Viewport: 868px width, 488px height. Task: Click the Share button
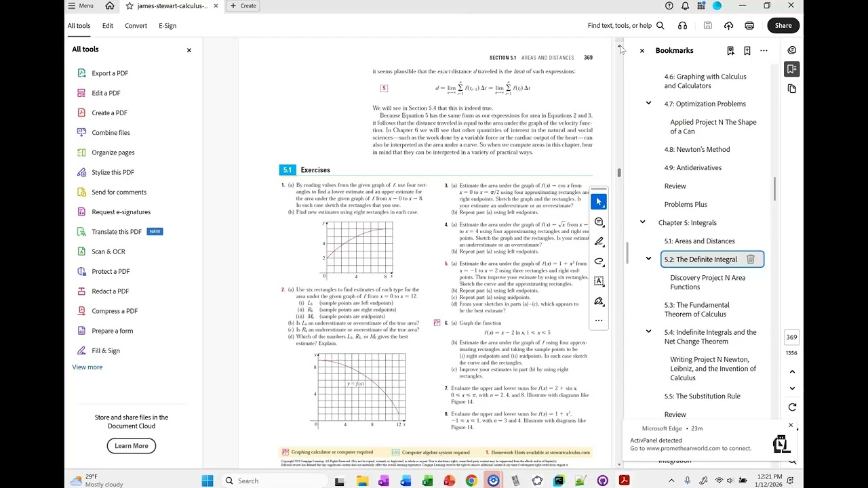[783, 26]
